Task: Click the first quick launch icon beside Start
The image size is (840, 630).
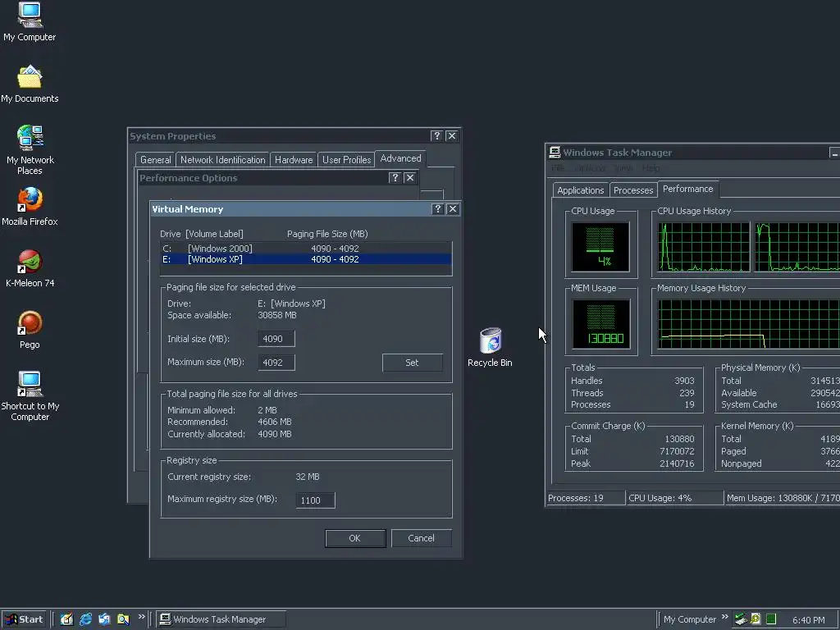Action: pos(66,619)
